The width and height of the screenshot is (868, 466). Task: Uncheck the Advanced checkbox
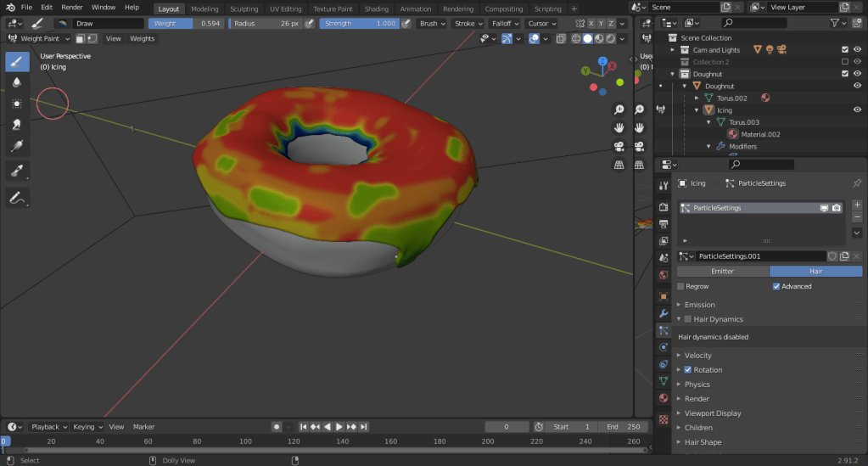pyautogui.click(x=776, y=287)
